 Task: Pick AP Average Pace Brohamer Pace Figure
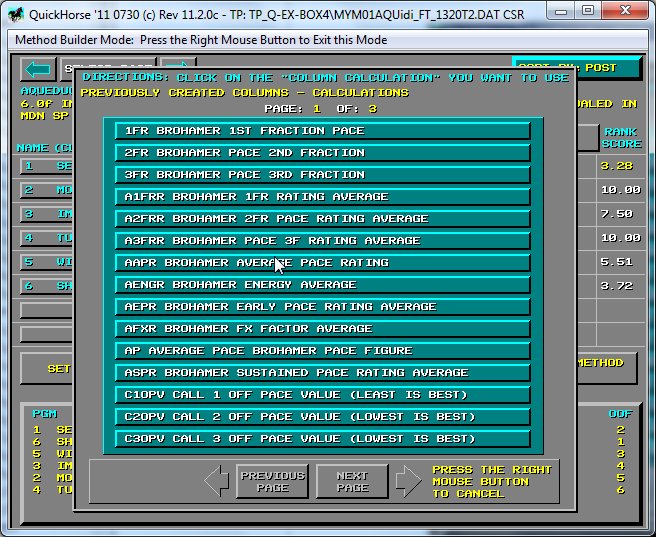pyautogui.click(x=322, y=351)
